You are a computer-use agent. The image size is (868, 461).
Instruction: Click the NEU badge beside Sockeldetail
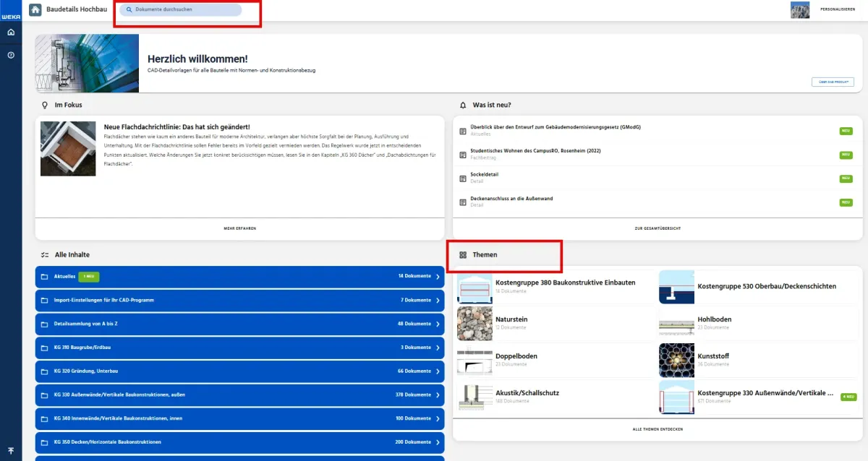(x=846, y=178)
